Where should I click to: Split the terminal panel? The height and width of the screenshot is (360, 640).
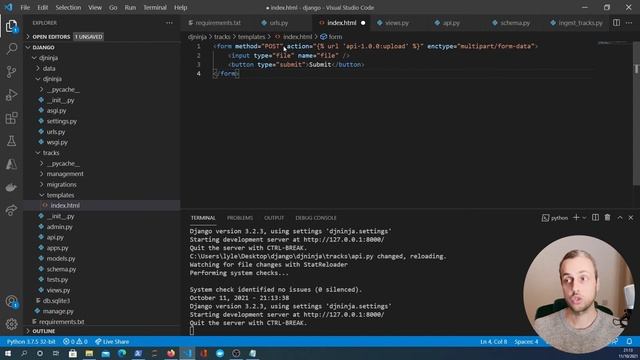(596, 218)
